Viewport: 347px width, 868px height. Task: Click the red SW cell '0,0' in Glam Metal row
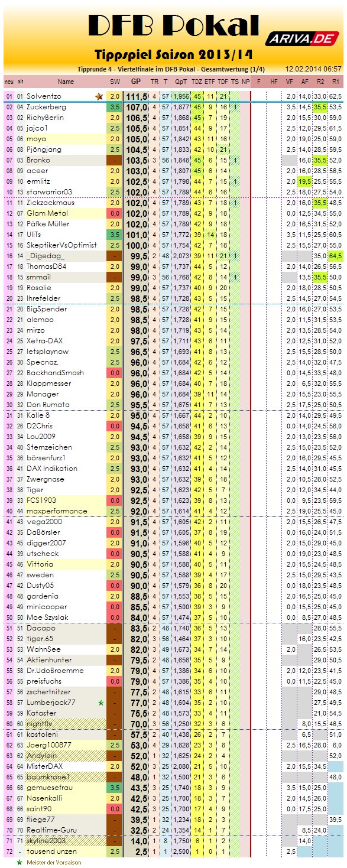coord(115,213)
